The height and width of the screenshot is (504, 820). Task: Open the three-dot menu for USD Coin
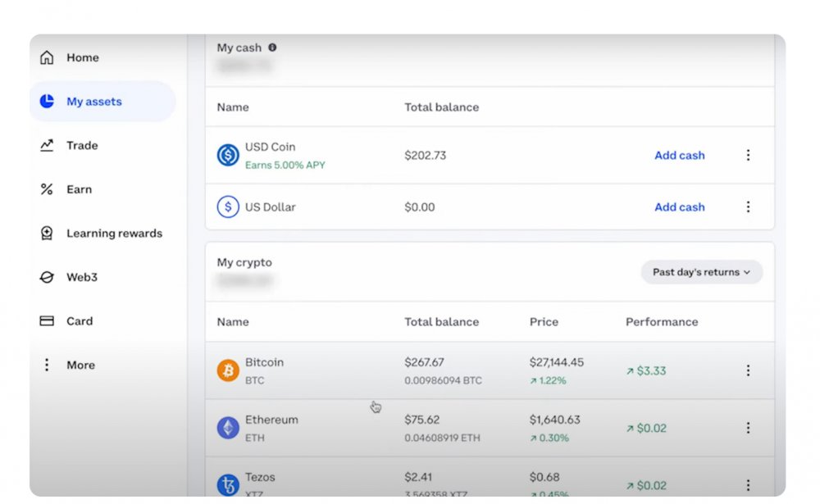(748, 155)
